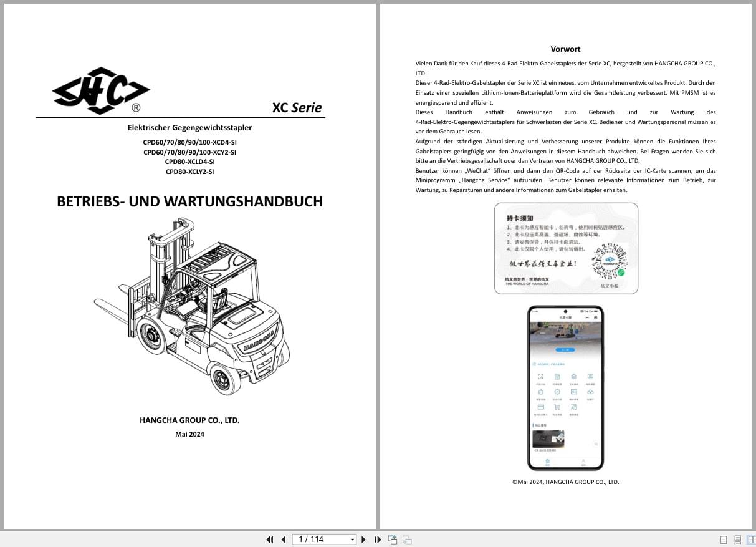Click the open-in-new-window icon beside page navigation

click(393, 539)
